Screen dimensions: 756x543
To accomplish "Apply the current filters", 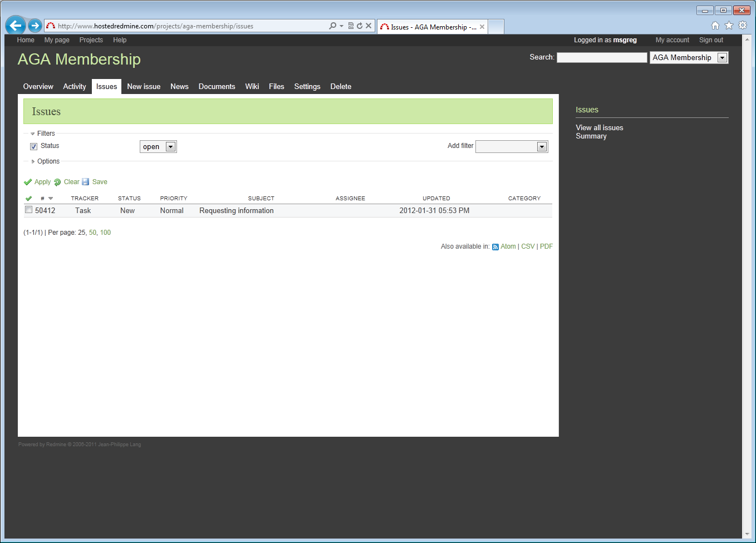I will (42, 182).
